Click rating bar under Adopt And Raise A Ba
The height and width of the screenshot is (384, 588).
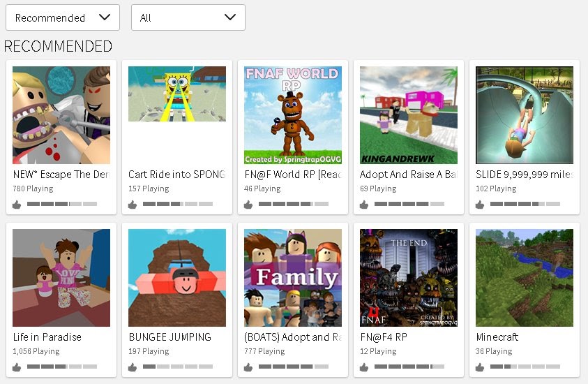point(409,204)
